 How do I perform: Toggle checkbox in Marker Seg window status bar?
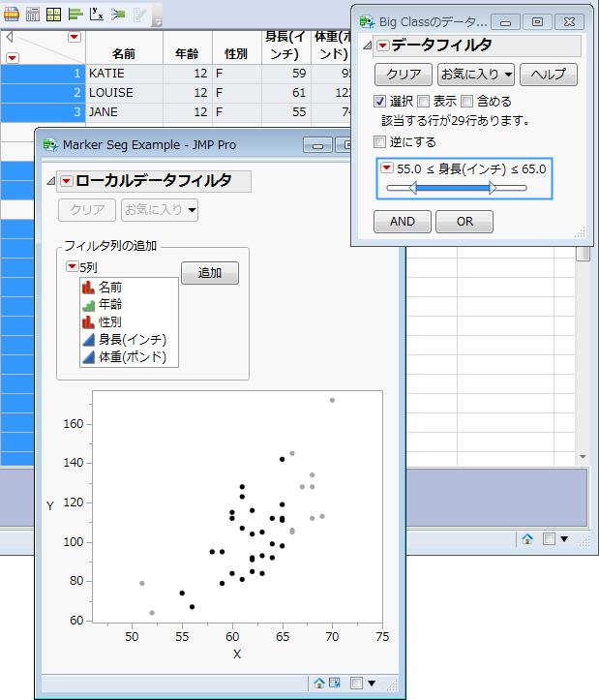coord(356,683)
